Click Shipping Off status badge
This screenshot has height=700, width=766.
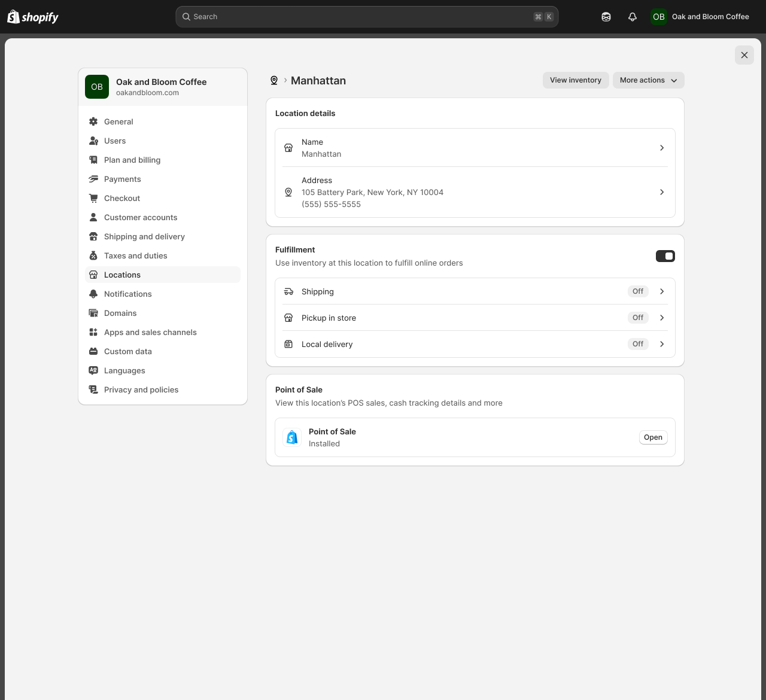(638, 291)
